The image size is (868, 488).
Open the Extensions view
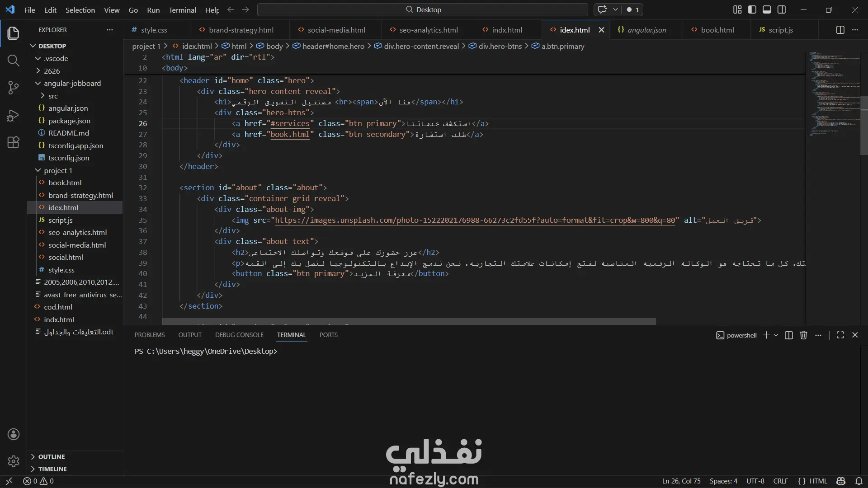click(14, 142)
